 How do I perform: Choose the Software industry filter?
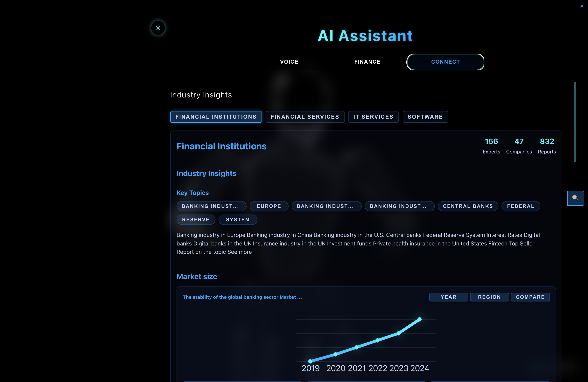coord(425,117)
